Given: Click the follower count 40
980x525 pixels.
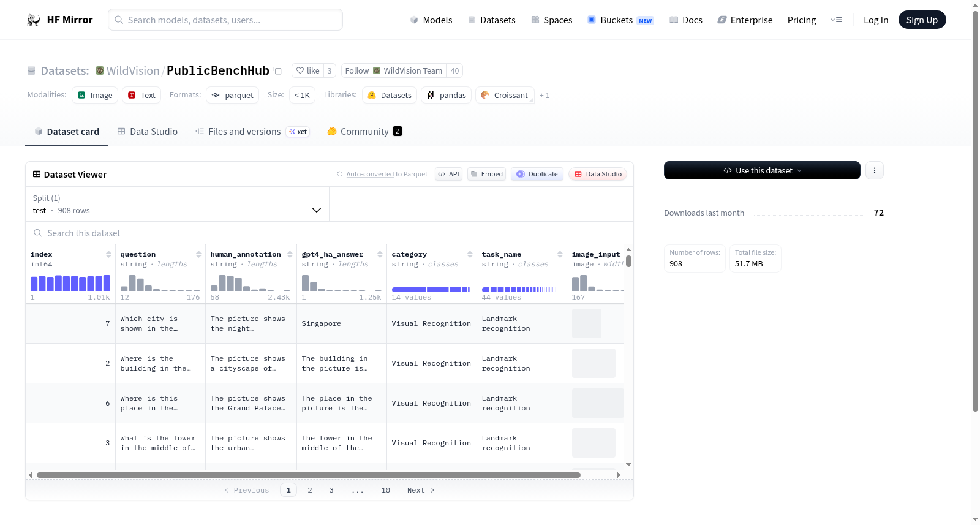Looking at the screenshot, I should 454,70.
